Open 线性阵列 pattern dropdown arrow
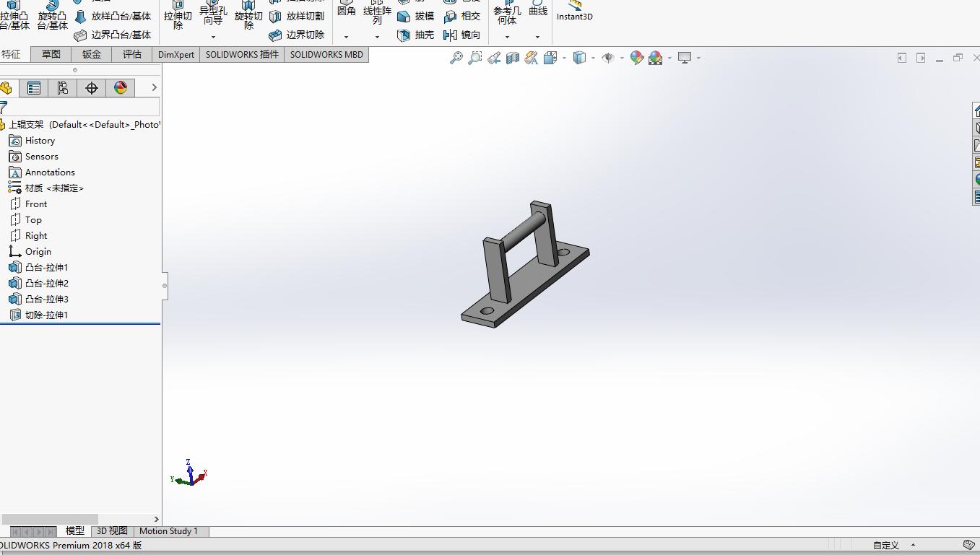The image size is (980, 555). 377,37
